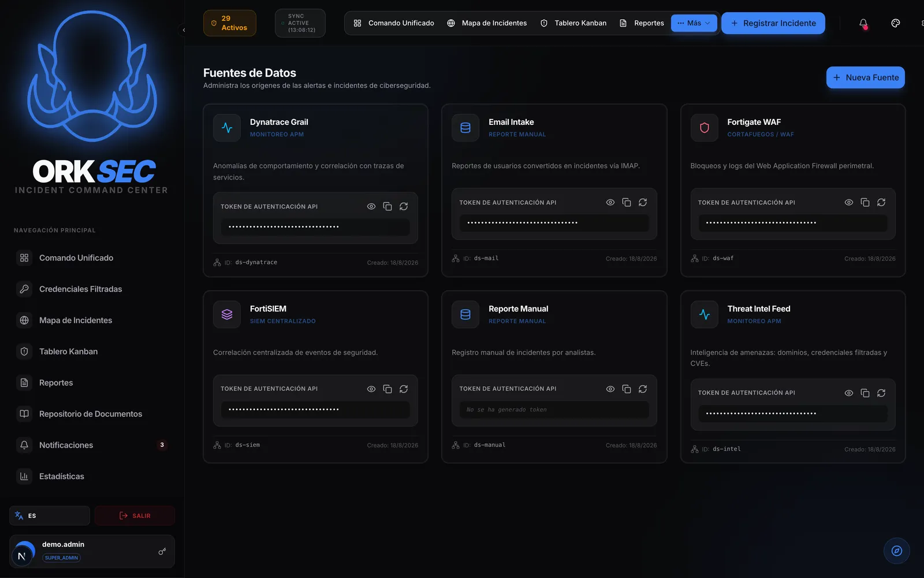
Task: Click the ds-intel ID text
Action: 726,449
